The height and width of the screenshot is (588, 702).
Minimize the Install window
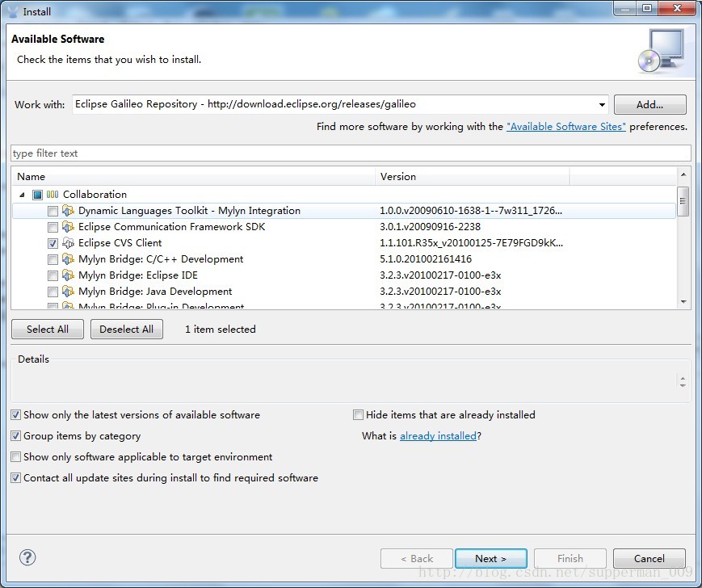tap(626, 8)
